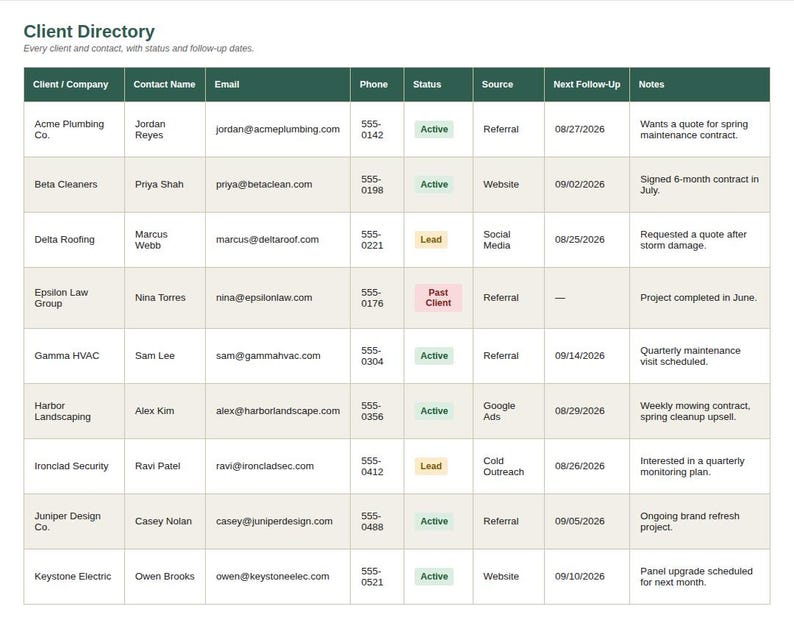
Task: Select the "Beta Cleaners" cell
Action: pos(74,185)
